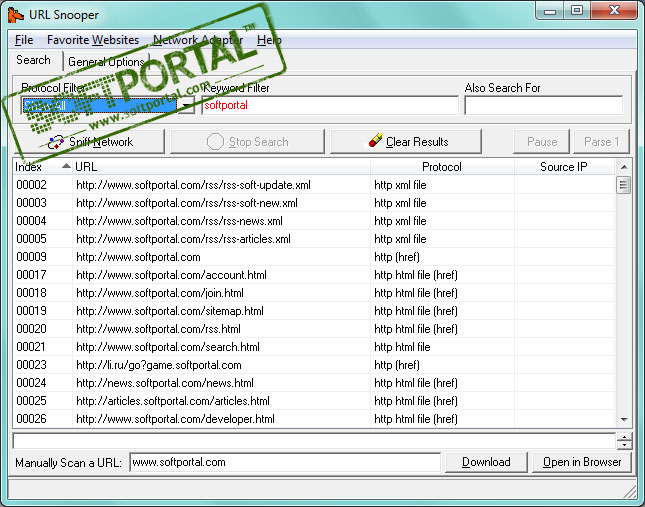Click the down arrow of bottom text box spinner
Viewport: 645px width, 507px height.
[624, 445]
